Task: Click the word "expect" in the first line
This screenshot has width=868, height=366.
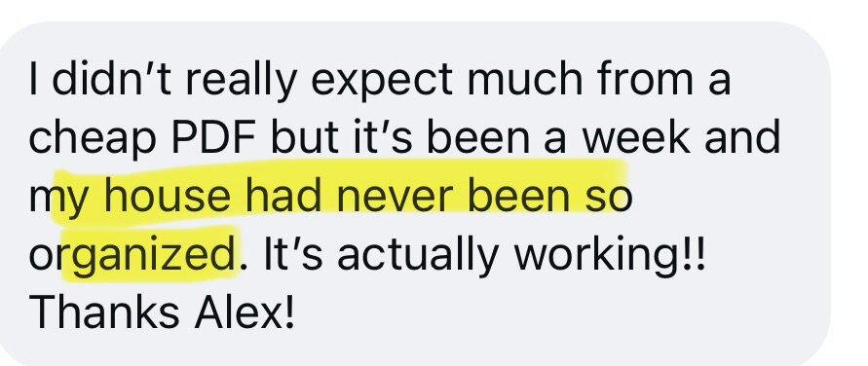Action: click(x=382, y=81)
